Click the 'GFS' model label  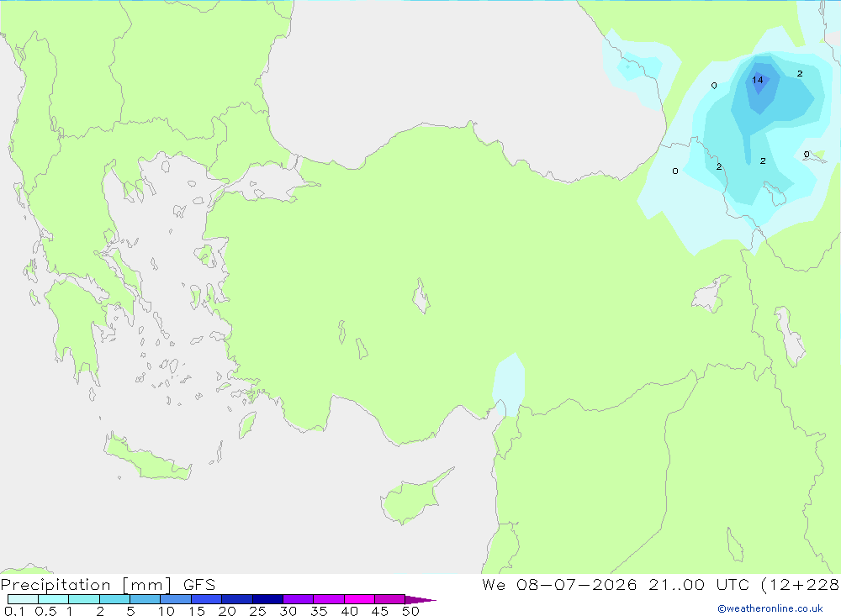[199, 585]
